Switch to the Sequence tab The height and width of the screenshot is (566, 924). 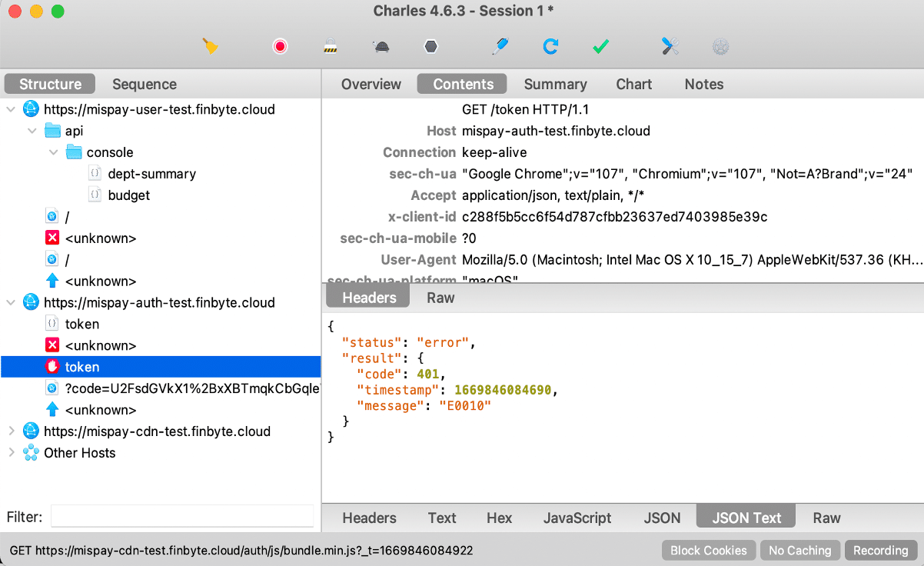[144, 85]
